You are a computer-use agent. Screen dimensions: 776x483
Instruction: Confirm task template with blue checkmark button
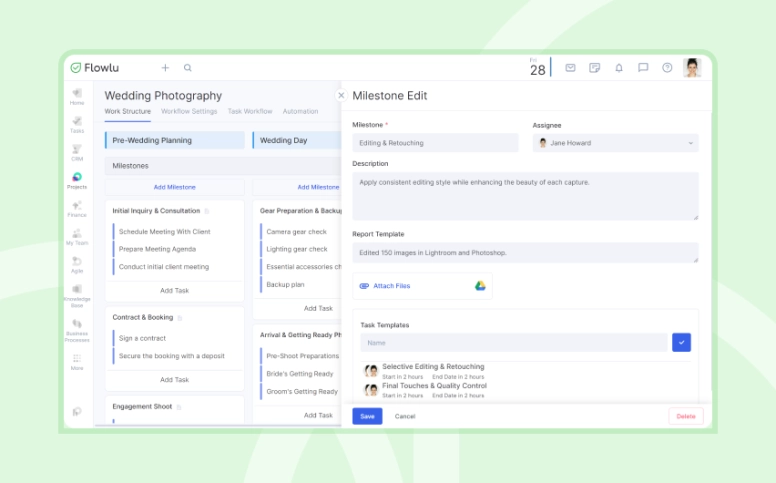pyautogui.click(x=681, y=342)
